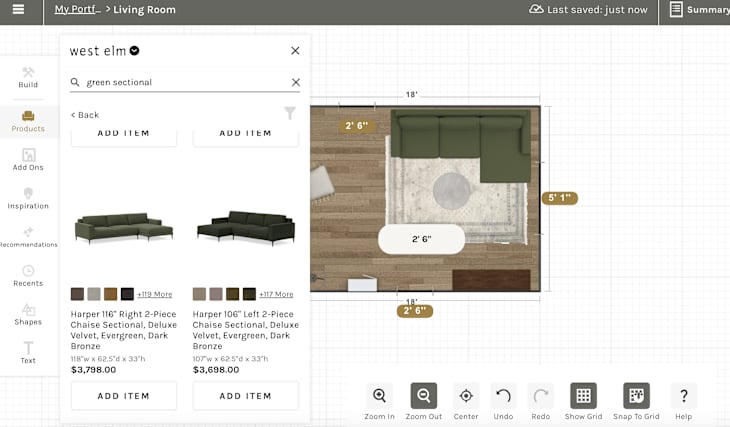Open the Text tool tab

click(28, 352)
